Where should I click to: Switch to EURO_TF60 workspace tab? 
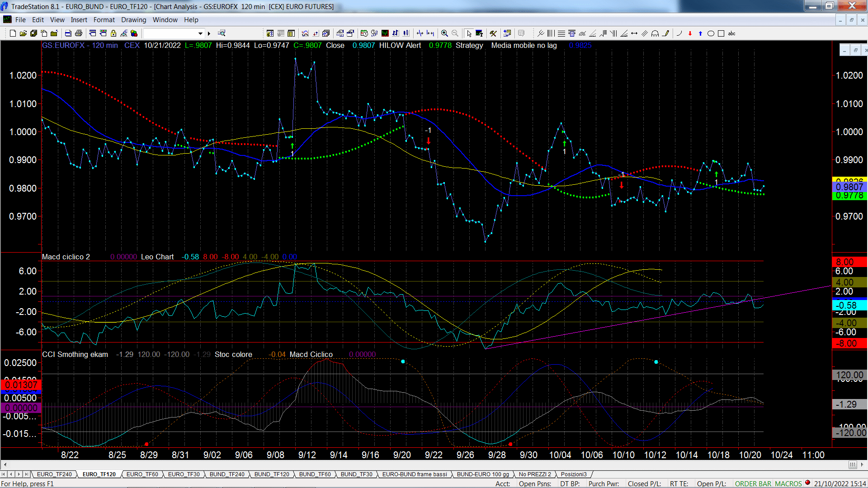click(x=142, y=474)
